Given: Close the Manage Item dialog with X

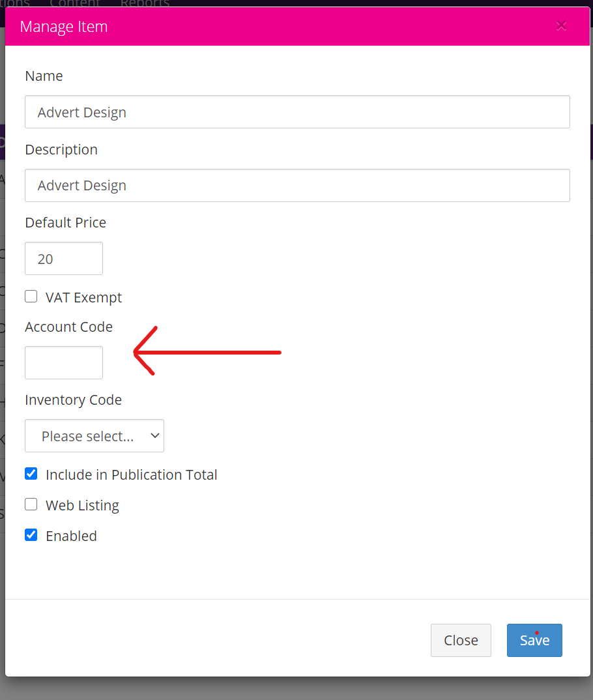Looking at the screenshot, I should (561, 26).
